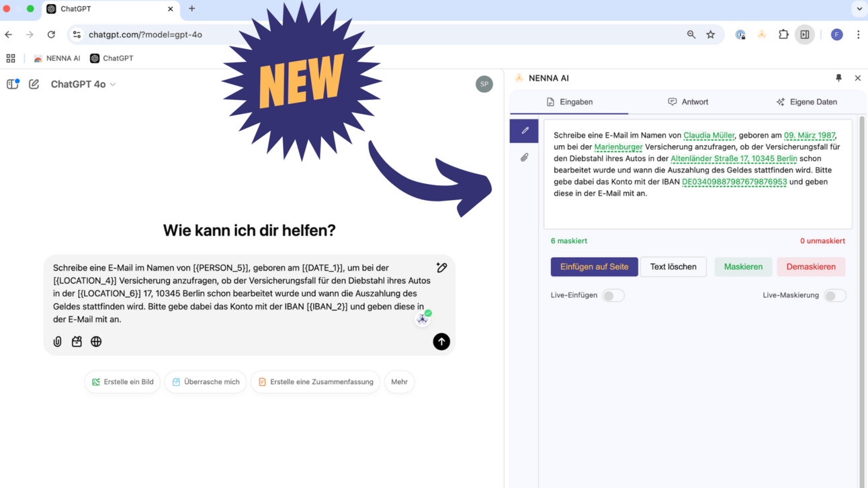Click the NENNA panel vertical scrollbar
This screenshot has width=868, height=488.
862,302
